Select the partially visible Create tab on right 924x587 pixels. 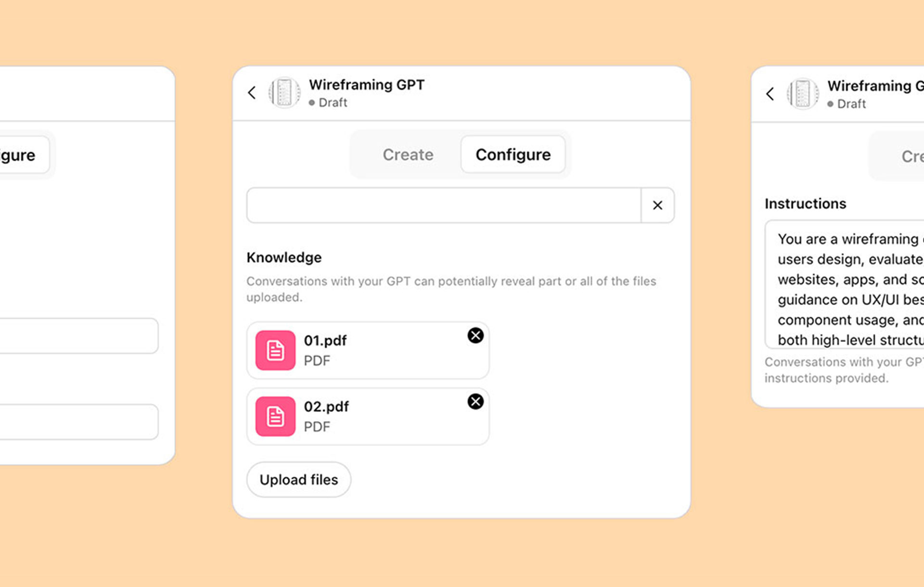coord(912,156)
